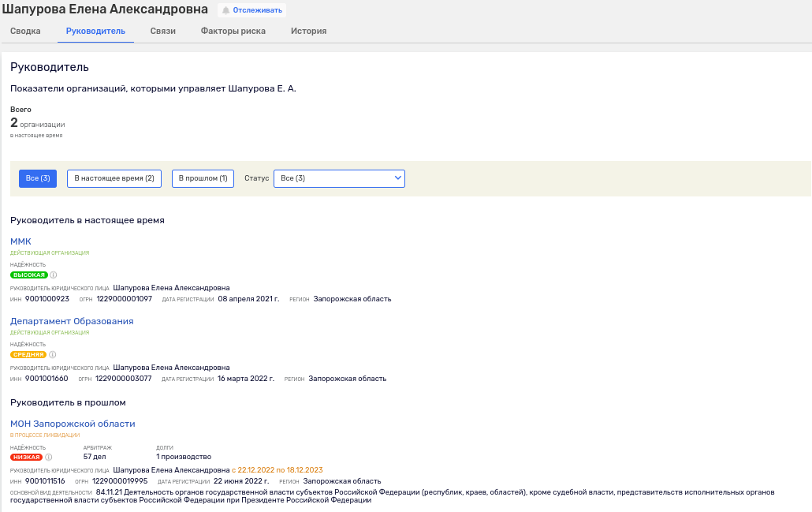Open the ММК organization link
The image size is (812, 512).
(20, 241)
